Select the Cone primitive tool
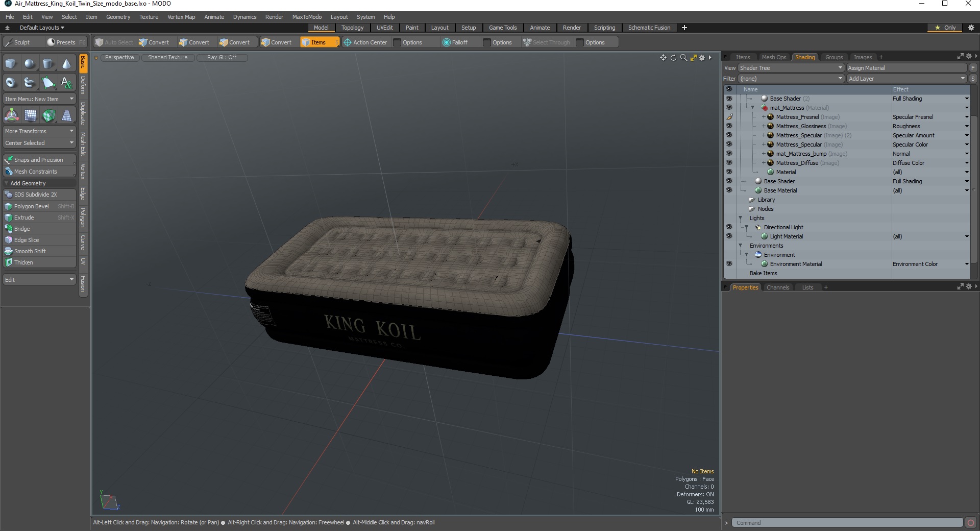 point(66,64)
